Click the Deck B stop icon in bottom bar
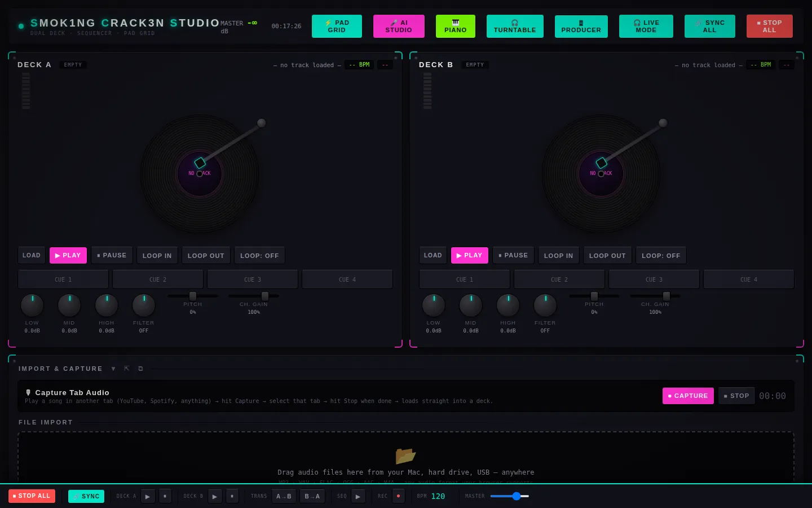This screenshot has width=812, height=508. point(232,496)
